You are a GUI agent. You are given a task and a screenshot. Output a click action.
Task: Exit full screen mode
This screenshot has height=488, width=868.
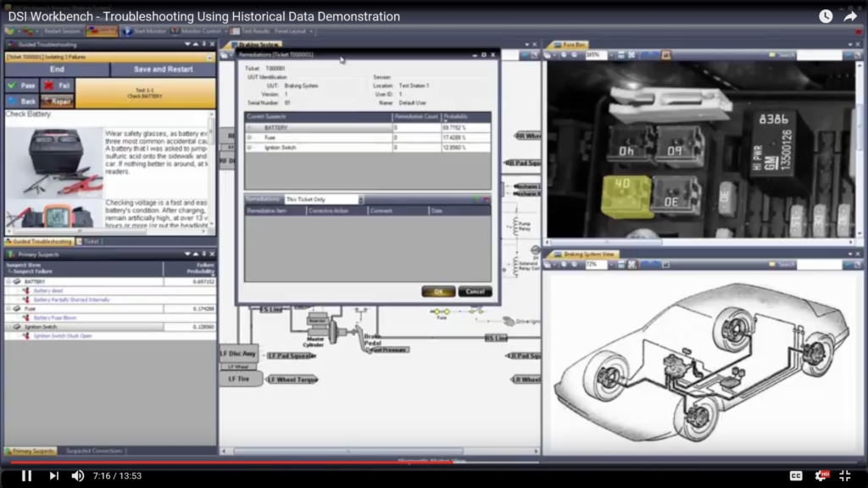845,476
